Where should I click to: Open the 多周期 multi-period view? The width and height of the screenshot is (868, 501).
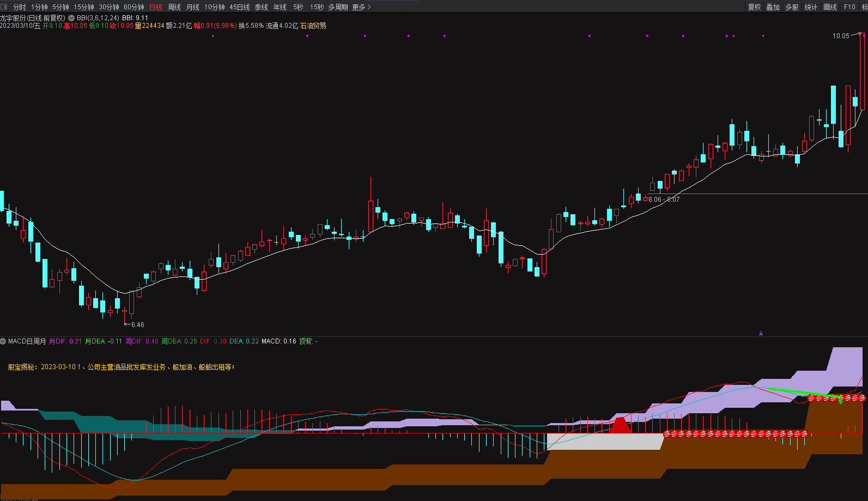click(338, 7)
